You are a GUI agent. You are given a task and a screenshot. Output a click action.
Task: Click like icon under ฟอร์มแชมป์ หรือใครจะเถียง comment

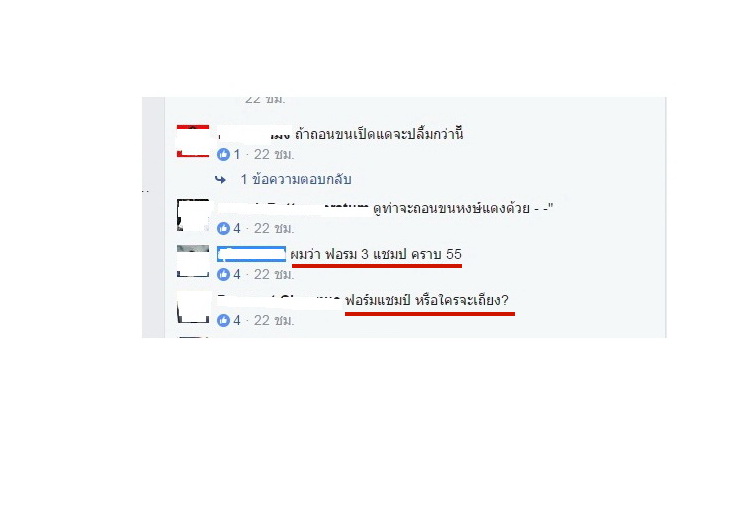(223, 320)
